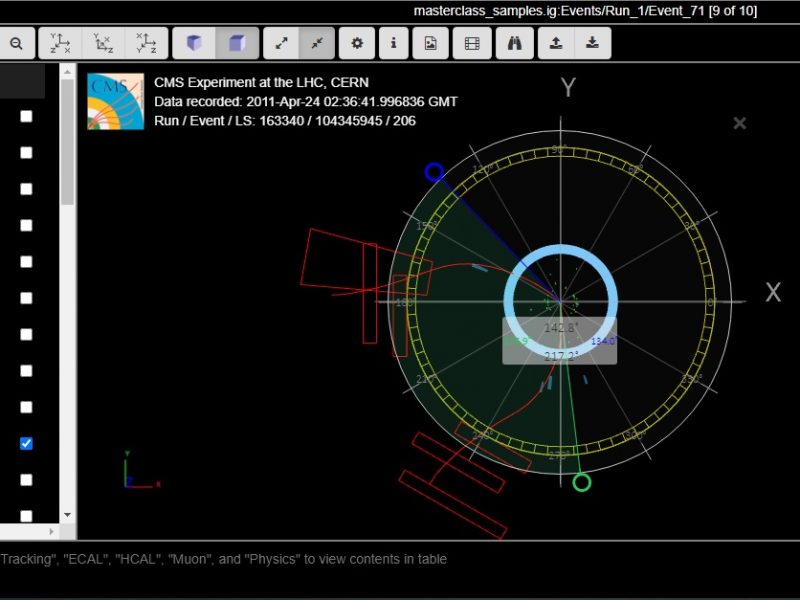Open settings with the gear icon
This screenshot has width=800, height=600.
[x=357, y=43]
